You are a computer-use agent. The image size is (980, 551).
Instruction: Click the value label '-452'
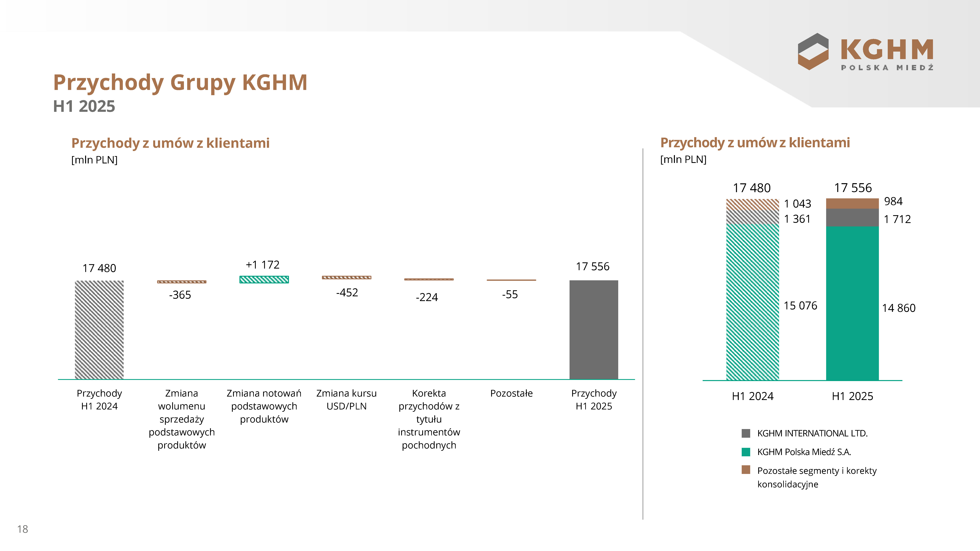click(347, 293)
